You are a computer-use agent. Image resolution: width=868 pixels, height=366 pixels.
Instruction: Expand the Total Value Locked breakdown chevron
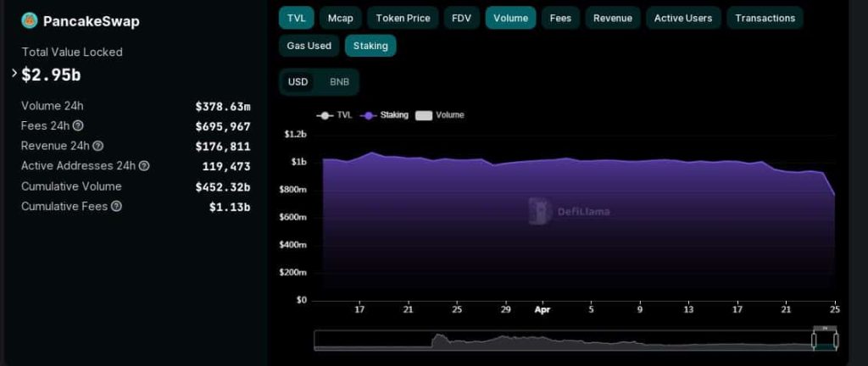click(14, 74)
